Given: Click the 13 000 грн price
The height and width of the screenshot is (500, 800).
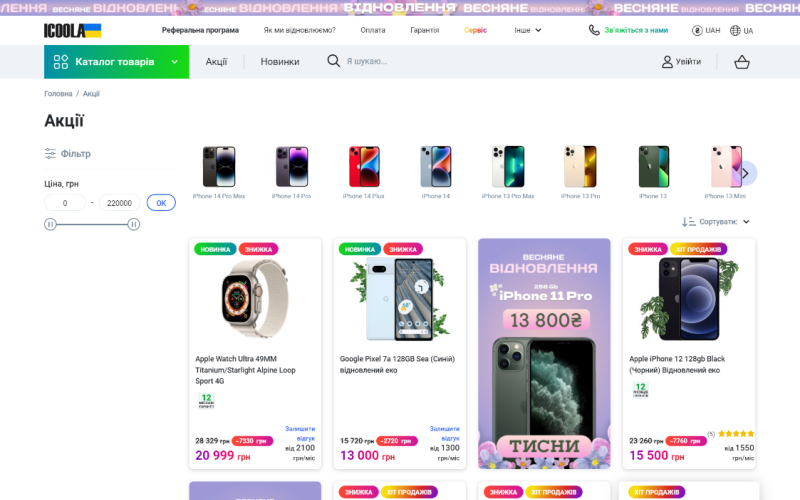Looking at the screenshot, I should (x=367, y=456).
